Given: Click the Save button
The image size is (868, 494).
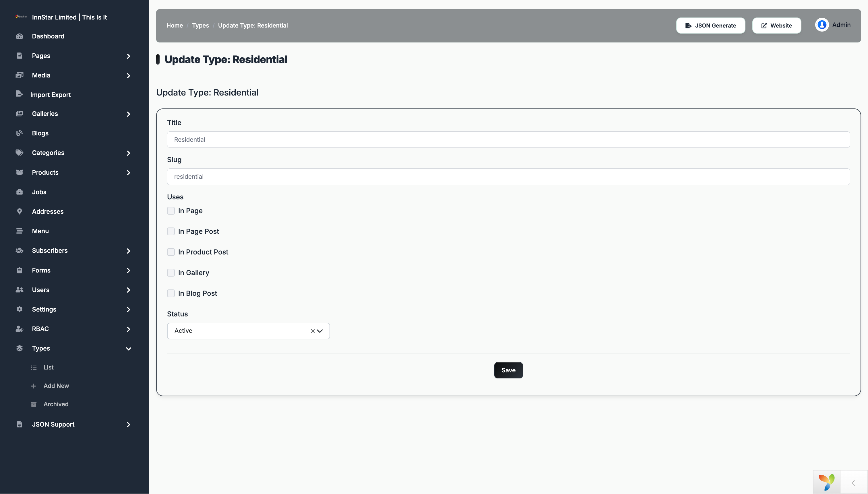Looking at the screenshot, I should 508,370.
